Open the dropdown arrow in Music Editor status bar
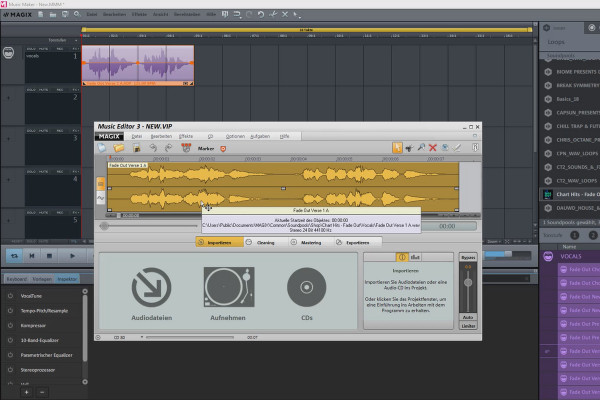The image size is (600, 400). coord(142,337)
